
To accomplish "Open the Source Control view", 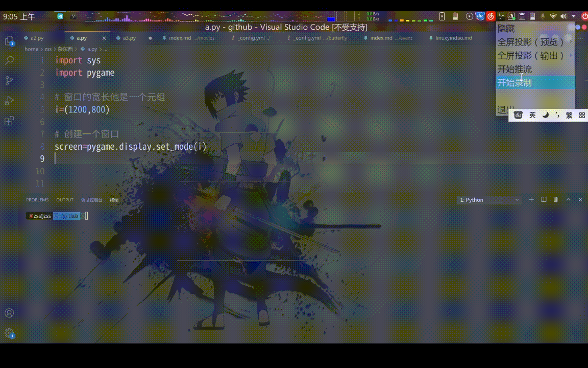I will click(9, 80).
